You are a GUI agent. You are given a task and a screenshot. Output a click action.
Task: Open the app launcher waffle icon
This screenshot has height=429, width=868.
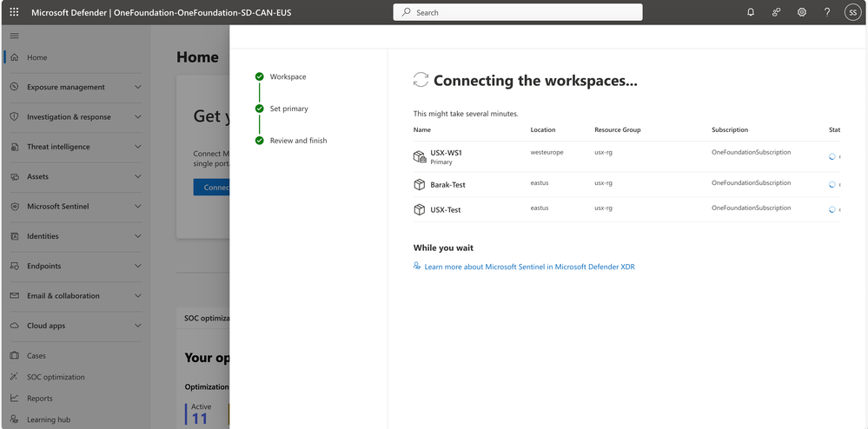(15, 12)
